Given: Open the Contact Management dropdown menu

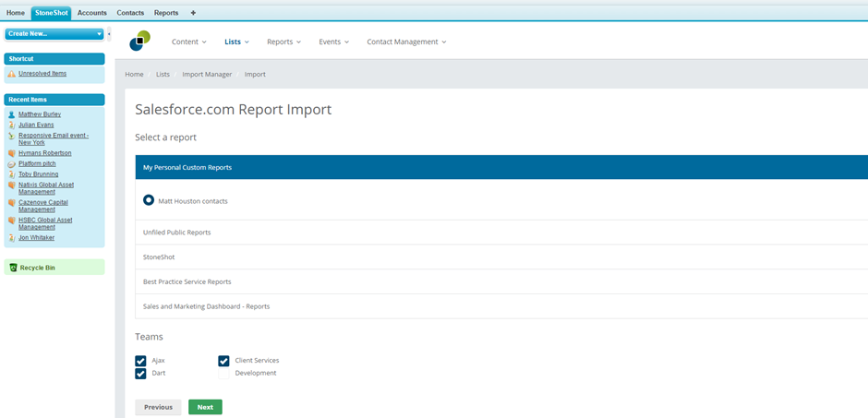Looking at the screenshot, I should coord(406,42).
